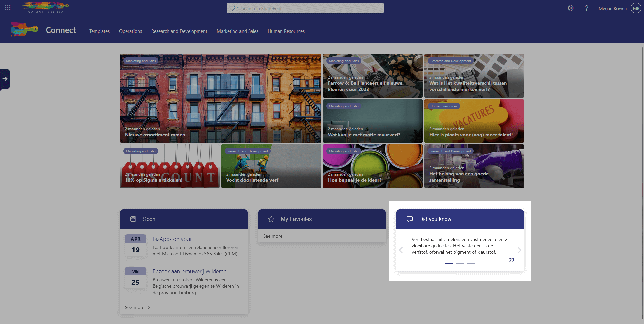
Task: Click Marketing and Sales tag on Farrow tile
Action: click(x=344, y=61)
